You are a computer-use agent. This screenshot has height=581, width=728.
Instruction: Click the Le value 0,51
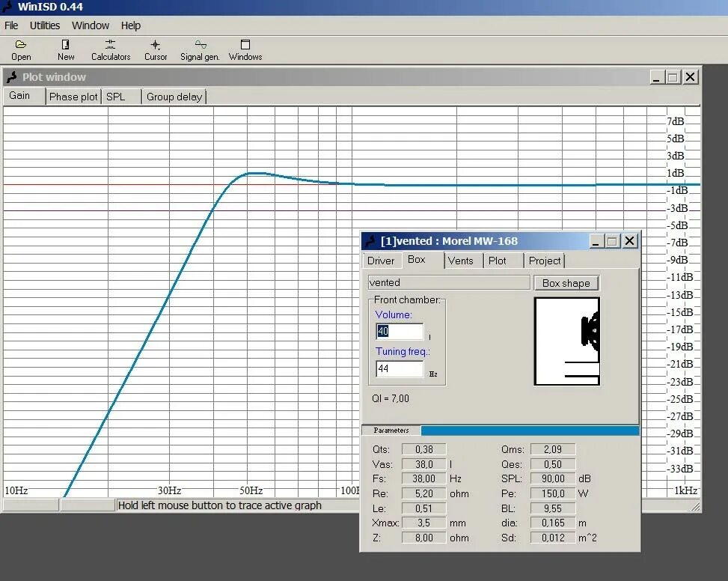424,508
